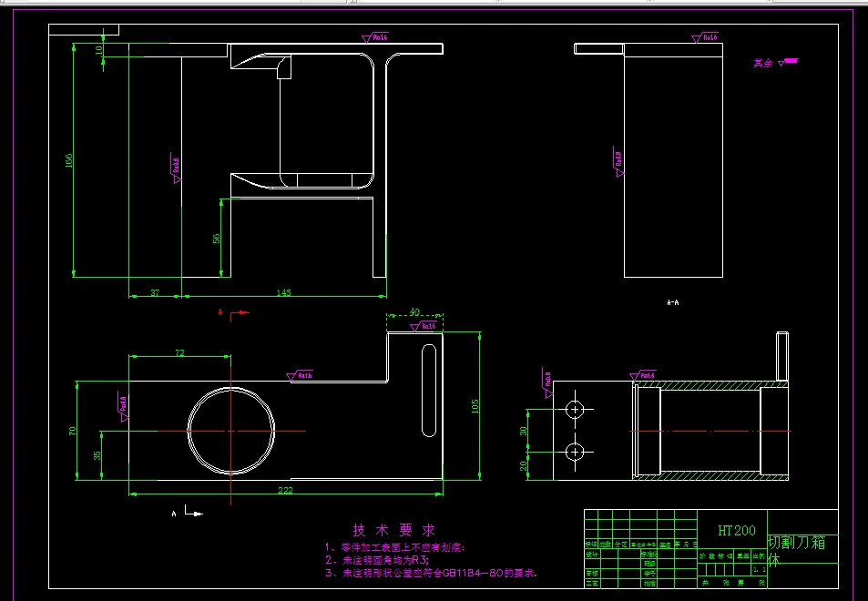Select the roughness symbol above the 40 dimension tab

424,327
